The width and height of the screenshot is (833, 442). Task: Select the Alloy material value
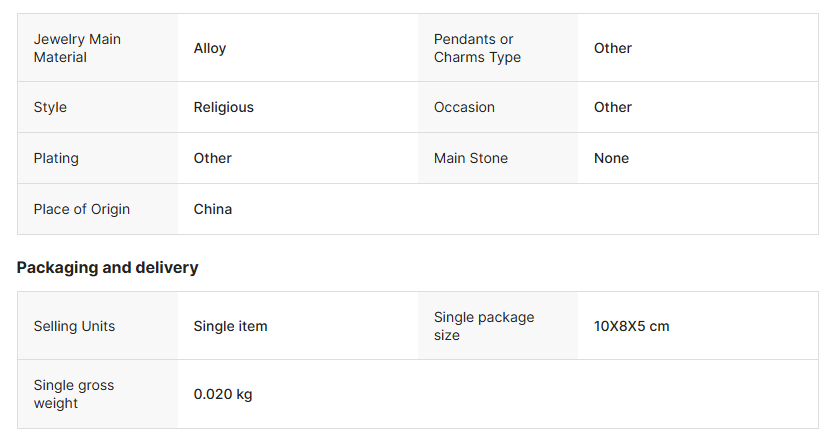click(x=210, y=48)
